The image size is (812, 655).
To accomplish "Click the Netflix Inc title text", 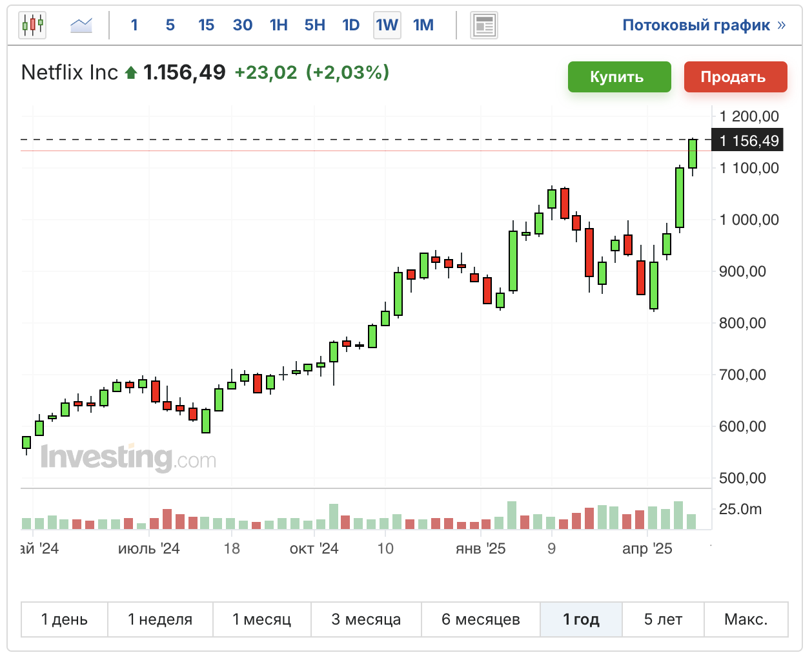I will (x=70, y=72).
